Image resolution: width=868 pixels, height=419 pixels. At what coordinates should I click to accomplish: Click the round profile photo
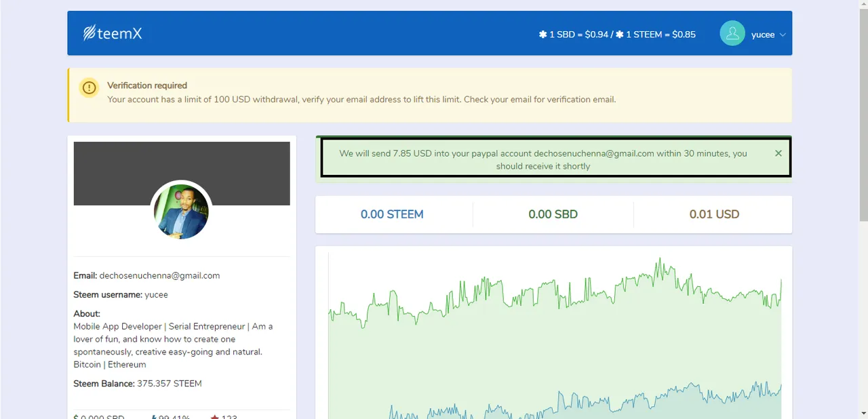182,212
